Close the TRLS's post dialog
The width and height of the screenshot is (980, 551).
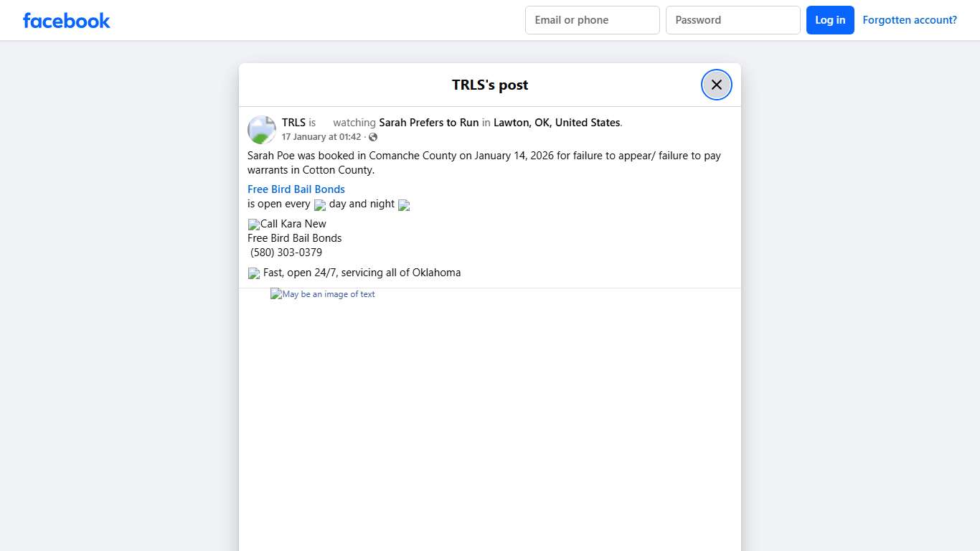click(716, 85)
